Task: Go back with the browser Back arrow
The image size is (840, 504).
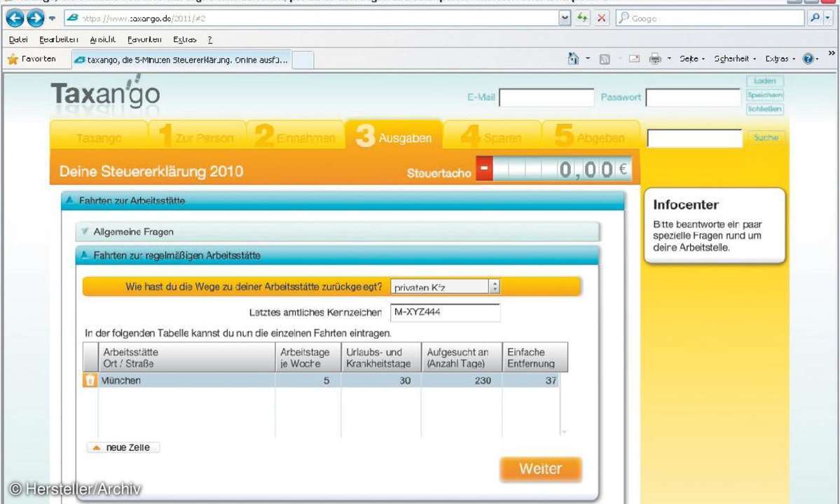Action: click(x=15, y=18)
